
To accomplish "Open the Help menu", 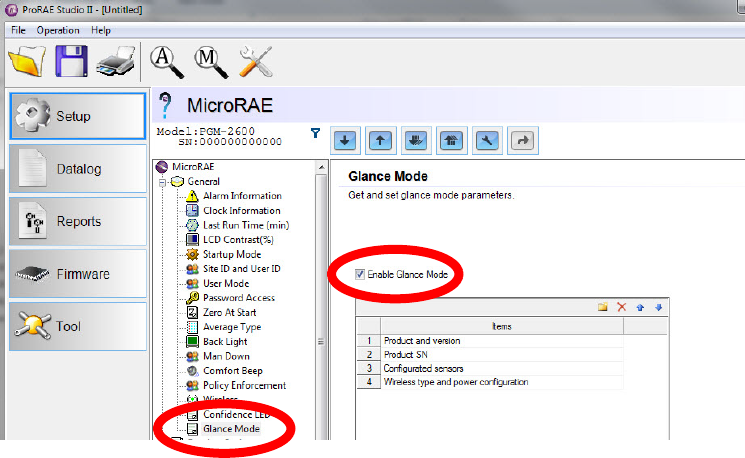I will [101, 30].
